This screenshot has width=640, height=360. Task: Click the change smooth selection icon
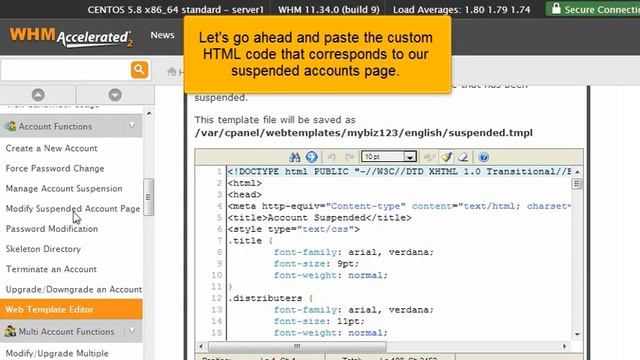click(x=429, y=157)
